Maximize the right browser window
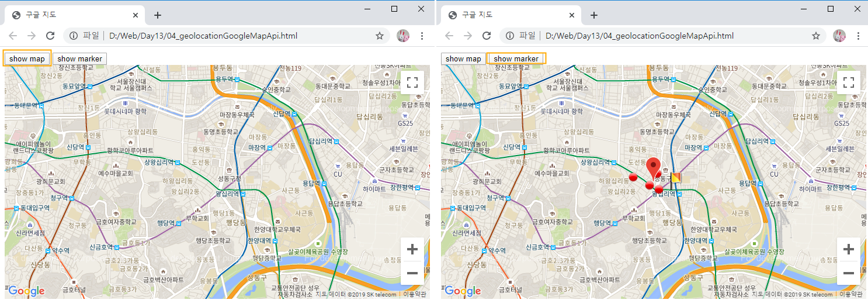The image size is (868, 303). point(831,9)
